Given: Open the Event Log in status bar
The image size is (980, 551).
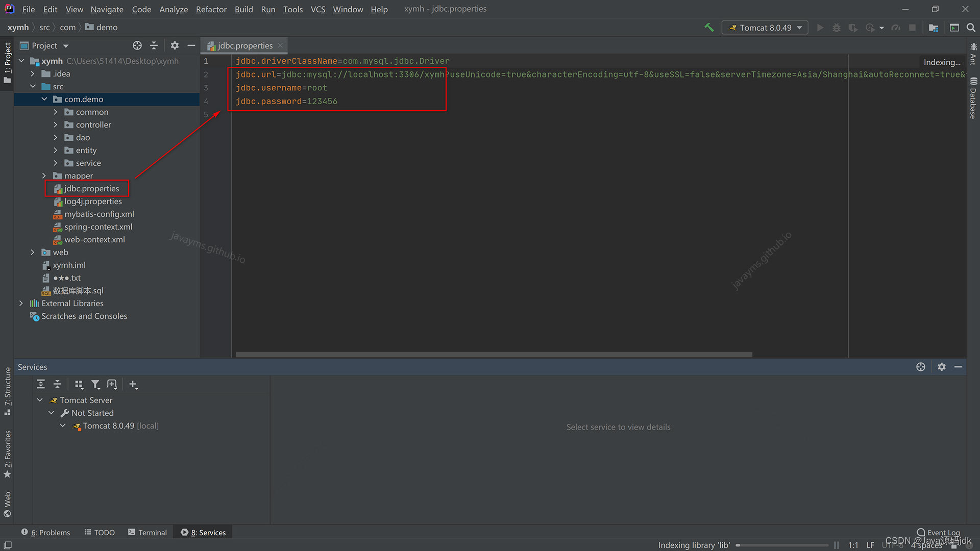Looking at the screenshot, I should coord(938,532).
